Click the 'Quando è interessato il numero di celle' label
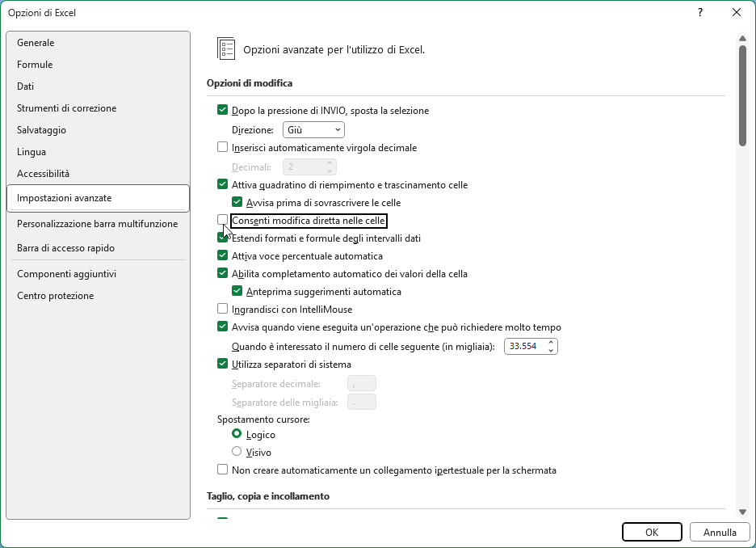 click(363, 347)
